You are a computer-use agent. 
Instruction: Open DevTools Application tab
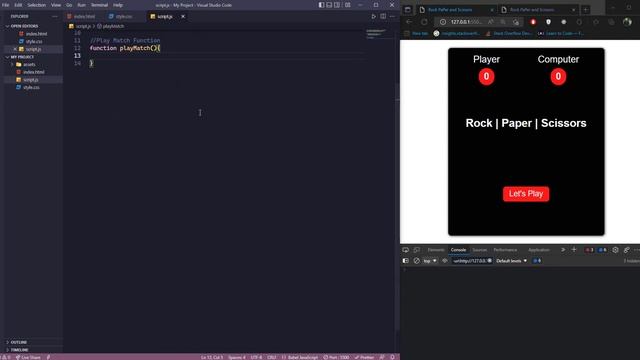(x=539, y=250)
